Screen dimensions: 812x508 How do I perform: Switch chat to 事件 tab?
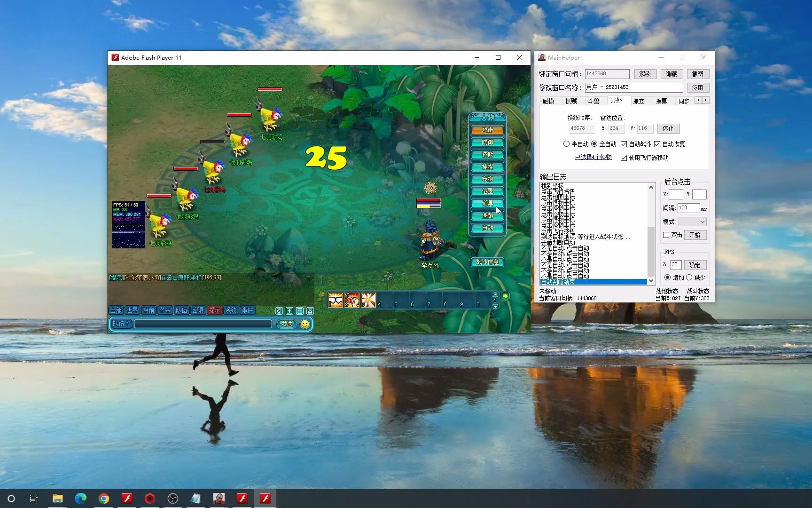coord(248,310)
